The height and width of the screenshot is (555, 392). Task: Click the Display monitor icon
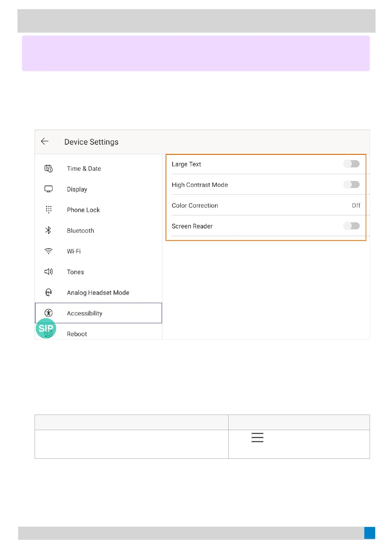(x=48, y=189)
